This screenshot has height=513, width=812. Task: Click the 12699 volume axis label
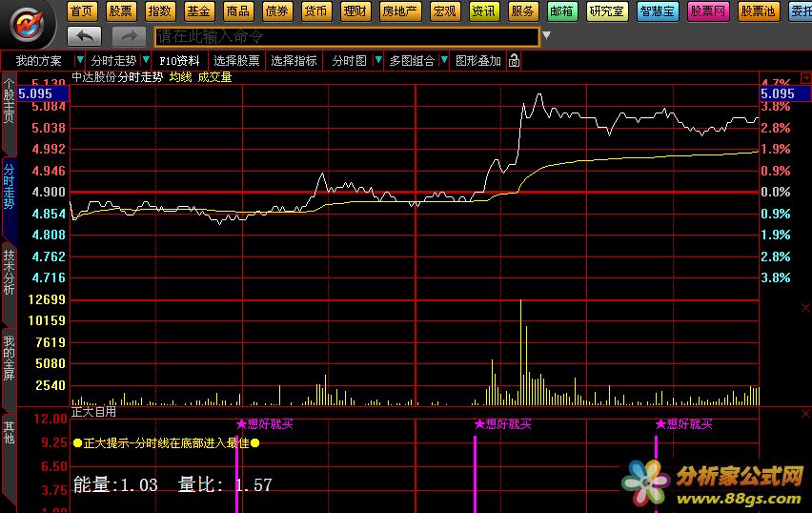tap(47, 299)
